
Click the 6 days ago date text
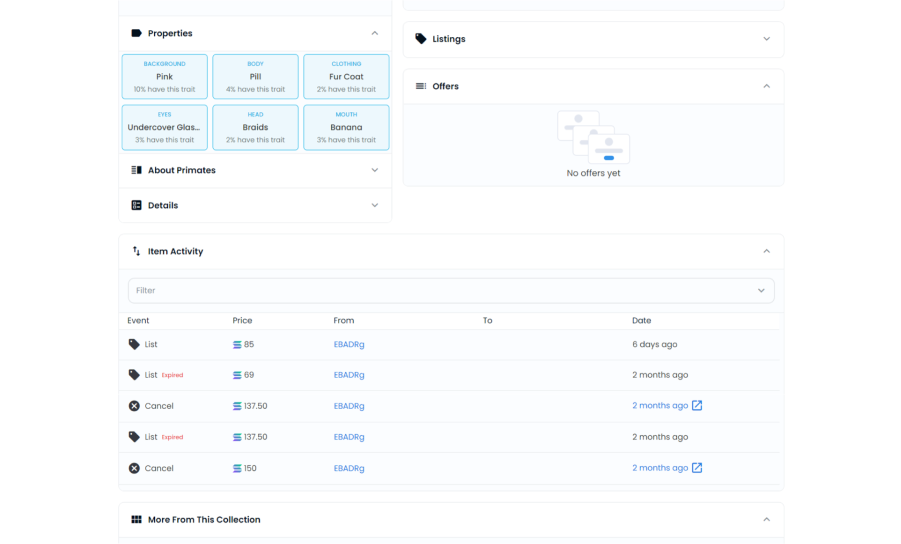[654, 344]
